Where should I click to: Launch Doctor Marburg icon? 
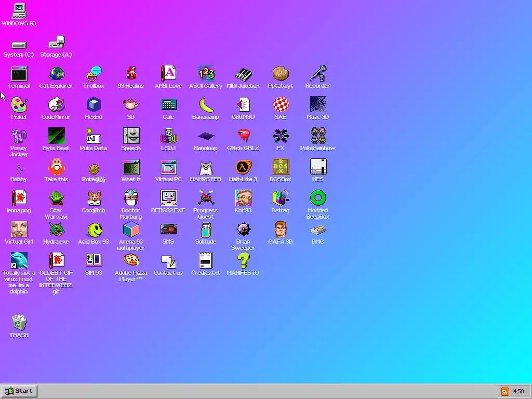click(x=131, y=198)
